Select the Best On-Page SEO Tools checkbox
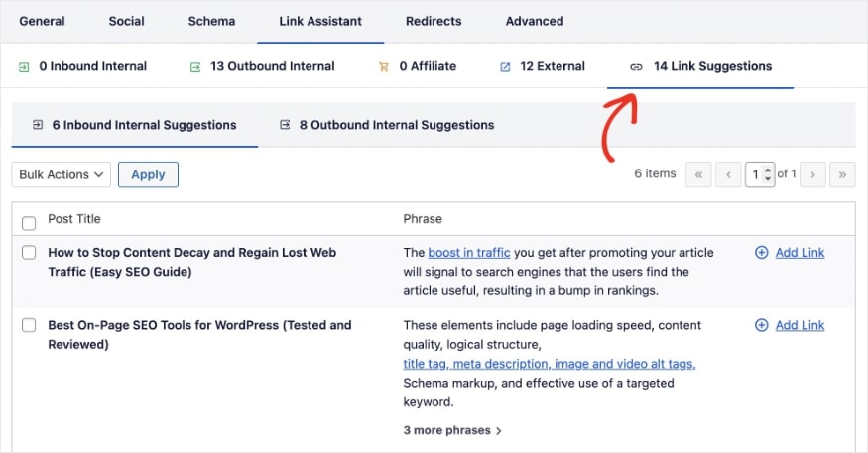868x453 pixels. [x=29, y=325]
